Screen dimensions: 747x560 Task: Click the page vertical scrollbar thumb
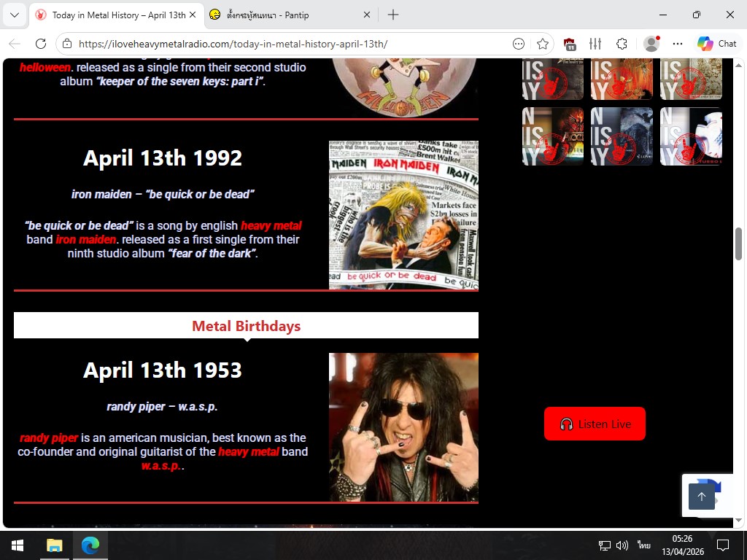[739, 244]
